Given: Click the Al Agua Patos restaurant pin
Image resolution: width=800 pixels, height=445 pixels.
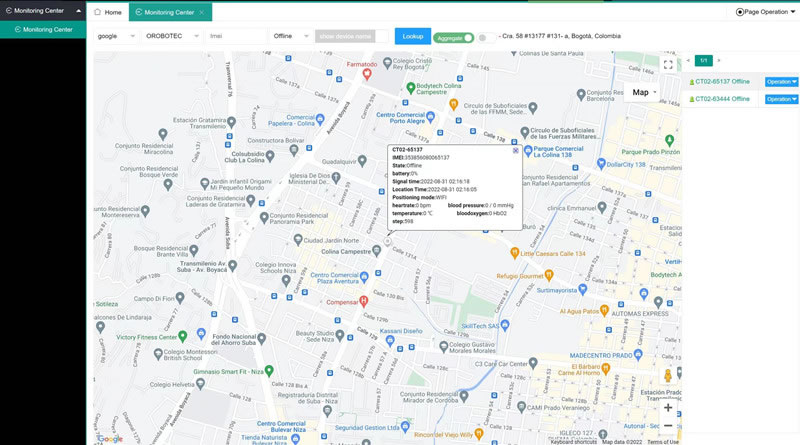Looking at the screenshot, I should click(x=604, y=310).
